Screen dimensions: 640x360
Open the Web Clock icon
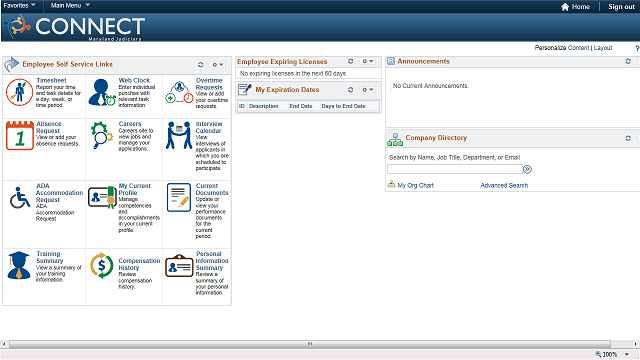tap(102, 92)
